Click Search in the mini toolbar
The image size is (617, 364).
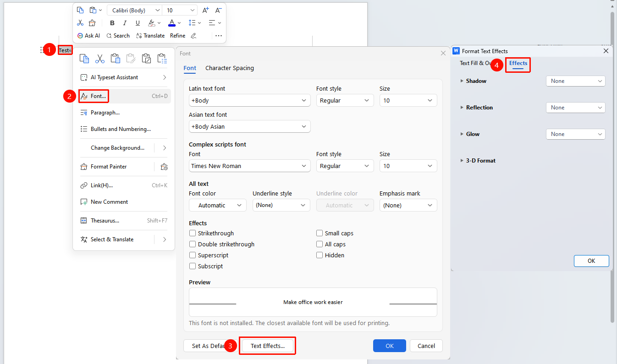pyautogui.click(x=118, y=36)
